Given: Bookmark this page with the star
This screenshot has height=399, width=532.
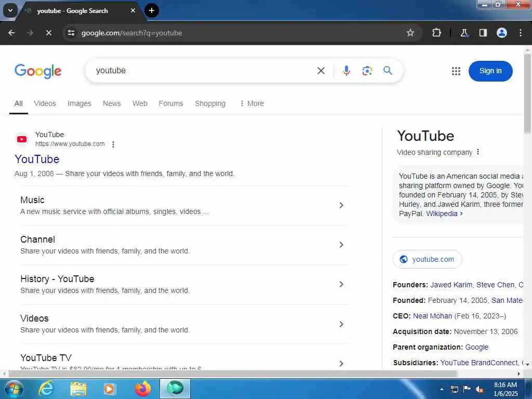Looking at the screenshot, I should point(410,33).
